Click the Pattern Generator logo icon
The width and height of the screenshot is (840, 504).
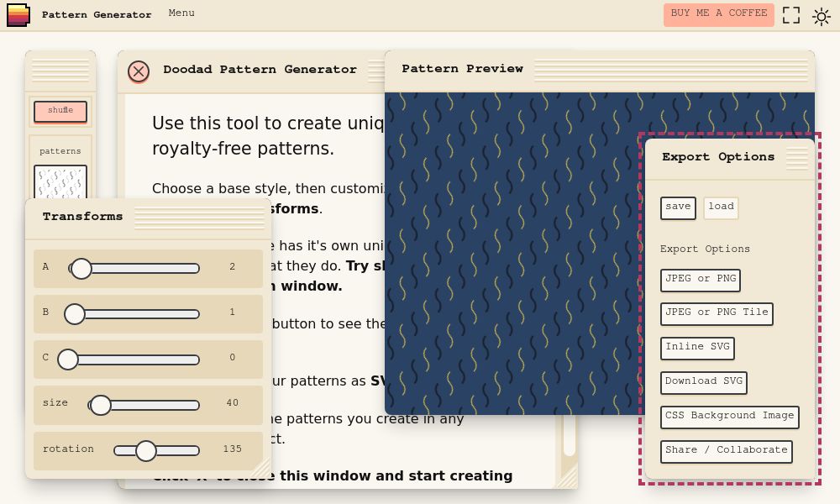click(x=18, y=14)
